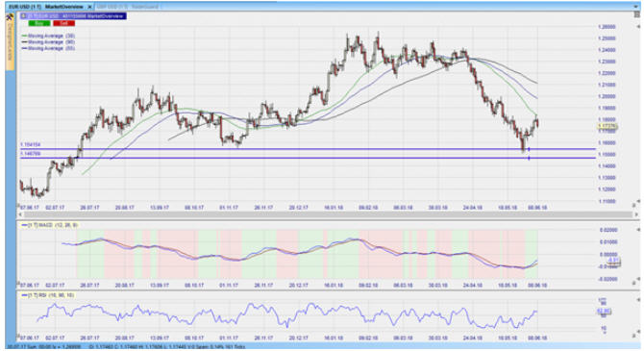644x351 pixels.
Task: Click the horizontal chart scrollbar track
Action: (328, 214)
